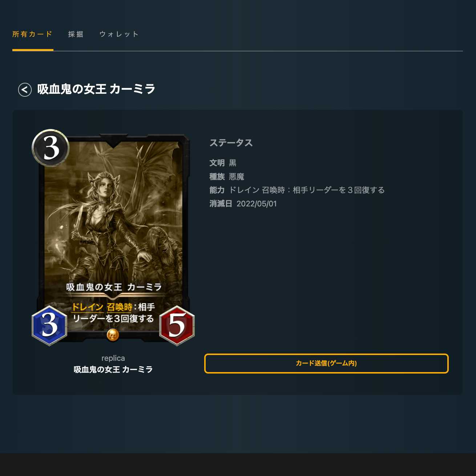
Task: Click the page title 吸血鬼の女王 カーミラ
Action: [x=96, y=89]
